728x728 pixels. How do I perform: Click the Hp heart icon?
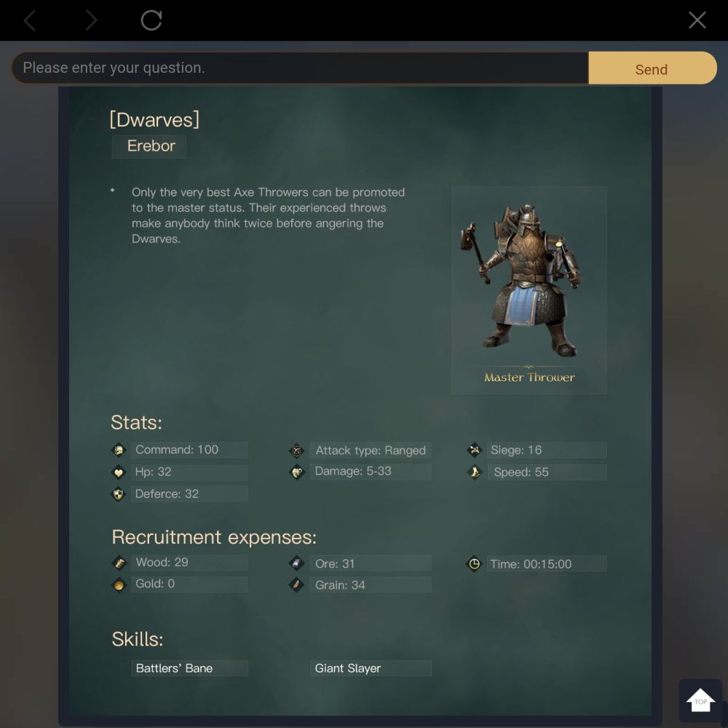[x=119, y=472]
